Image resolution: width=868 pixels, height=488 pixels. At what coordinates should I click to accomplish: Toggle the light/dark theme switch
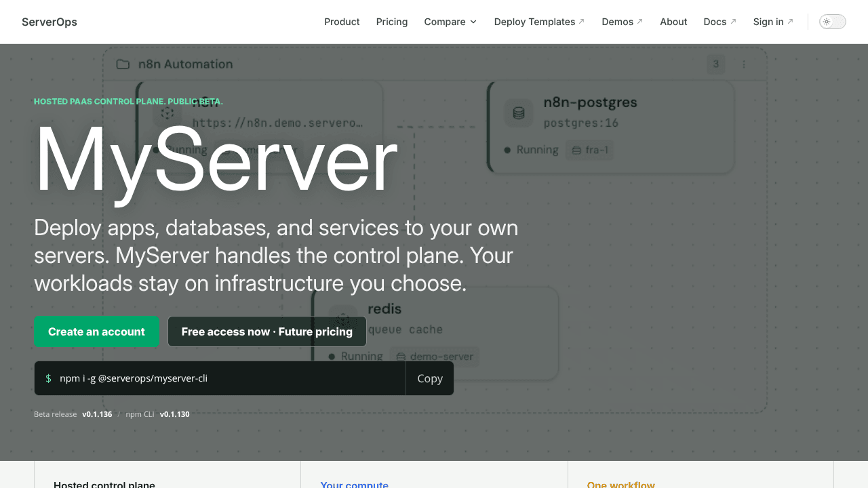coord(832,22)
